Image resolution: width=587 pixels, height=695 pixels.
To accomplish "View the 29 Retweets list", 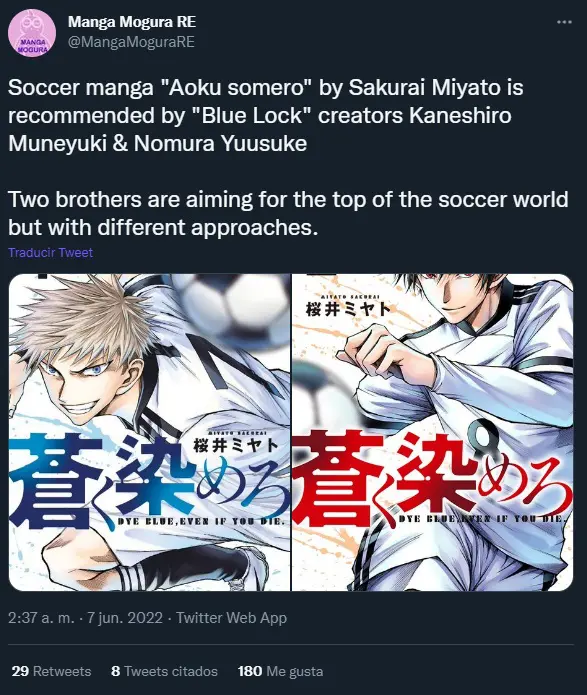I will 51,671.
